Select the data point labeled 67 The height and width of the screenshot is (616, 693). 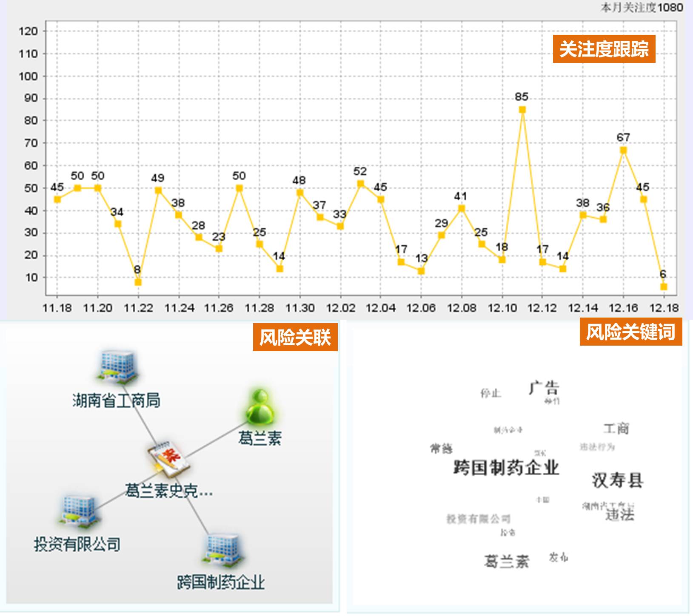(623, 150)
